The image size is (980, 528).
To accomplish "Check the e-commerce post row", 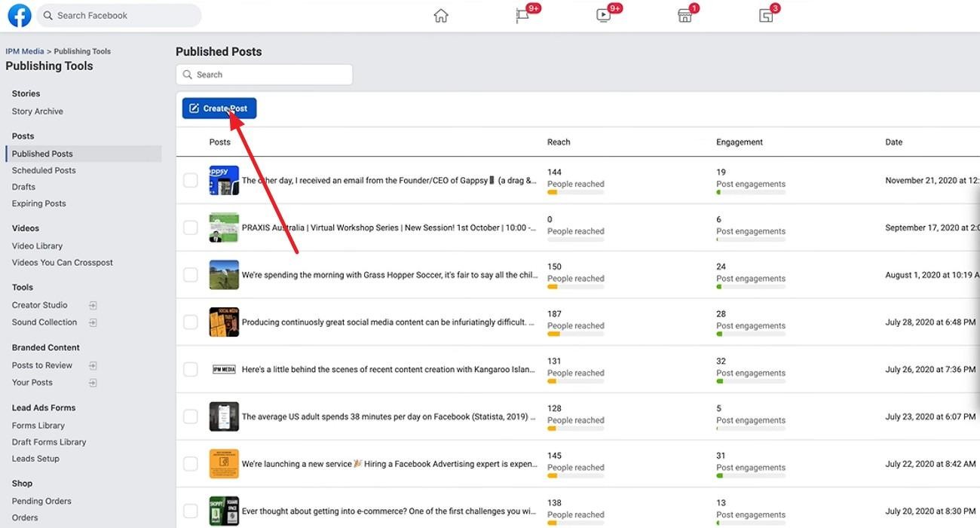I will (x=191, y=511).
